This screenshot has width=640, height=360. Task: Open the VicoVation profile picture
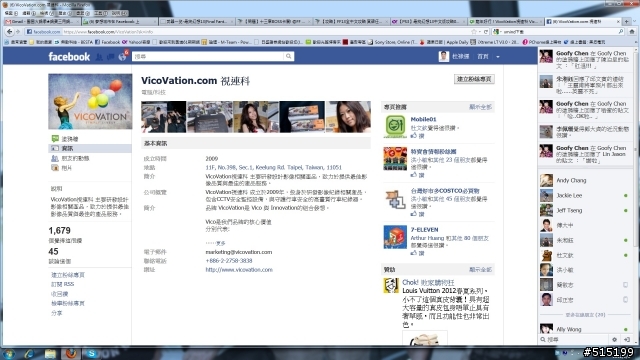pyautogui.click(x=90, y=102)
